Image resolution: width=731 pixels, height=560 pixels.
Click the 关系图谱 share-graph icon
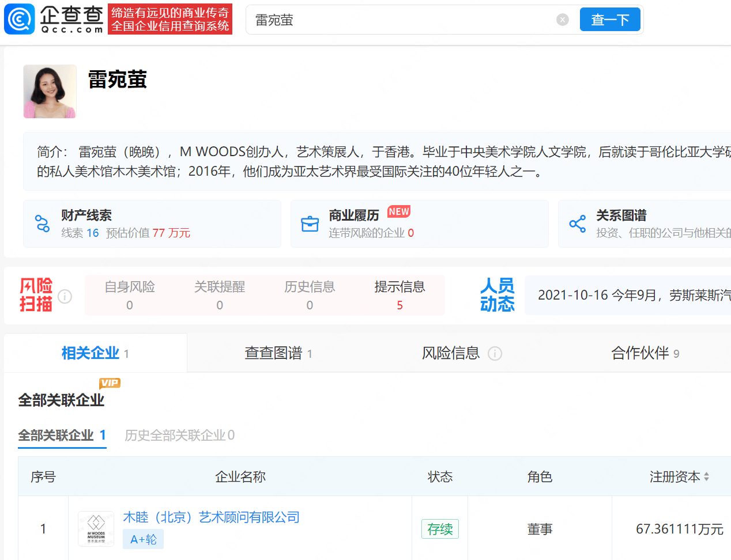[x=578, y=224]
